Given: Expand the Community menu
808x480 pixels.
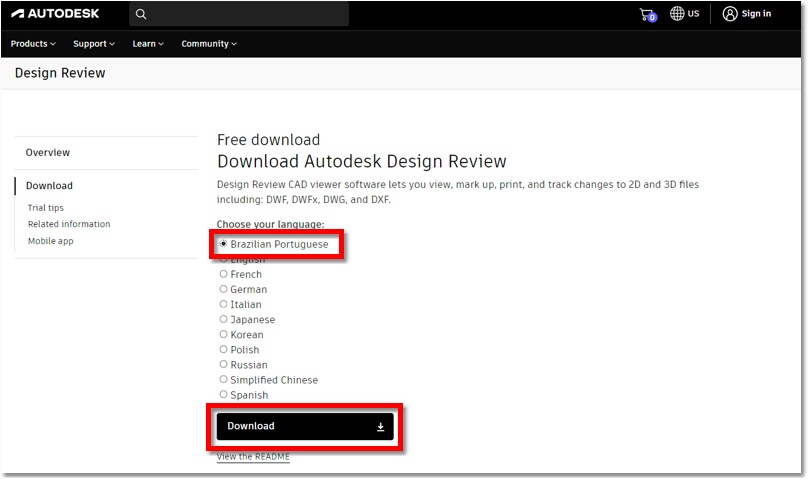Looking at the screenshot, I should tap(209, 44).
